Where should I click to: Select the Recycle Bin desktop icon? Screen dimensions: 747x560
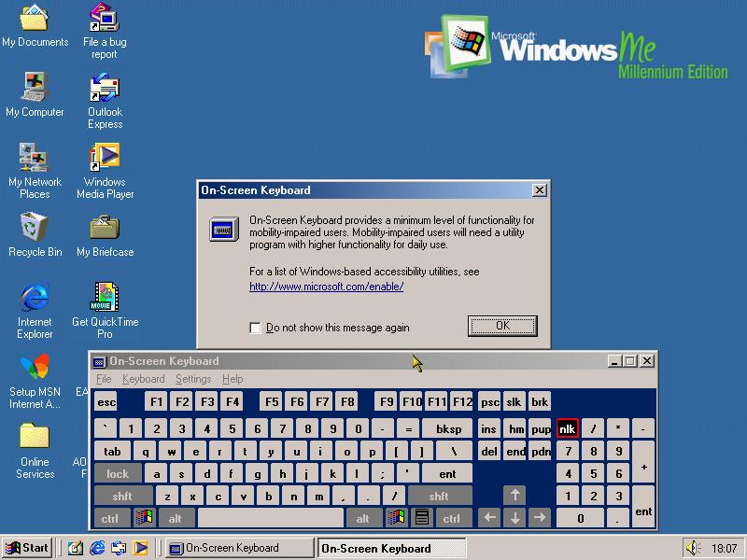point(35,228)
